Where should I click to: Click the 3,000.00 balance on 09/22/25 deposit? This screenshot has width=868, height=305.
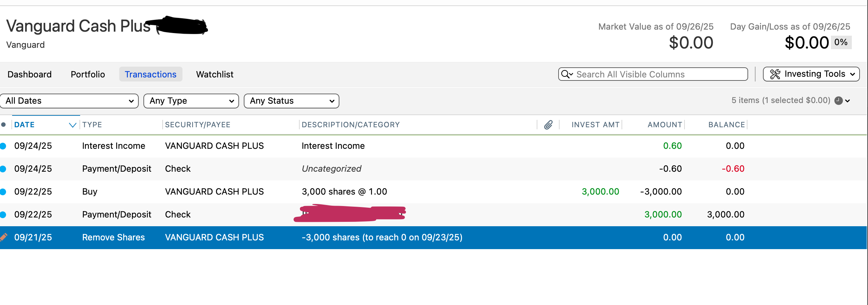coord(726,215)
